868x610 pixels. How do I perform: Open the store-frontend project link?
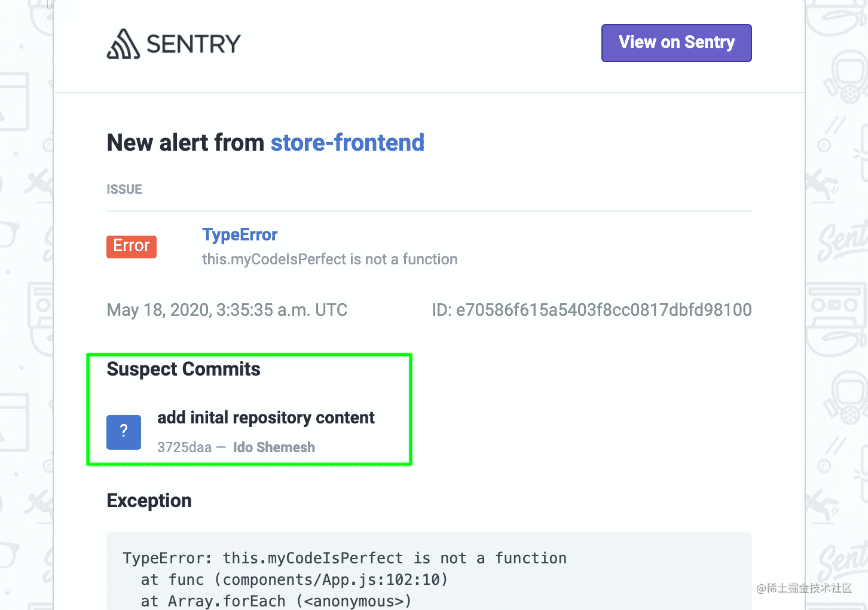tap(347, 142)
